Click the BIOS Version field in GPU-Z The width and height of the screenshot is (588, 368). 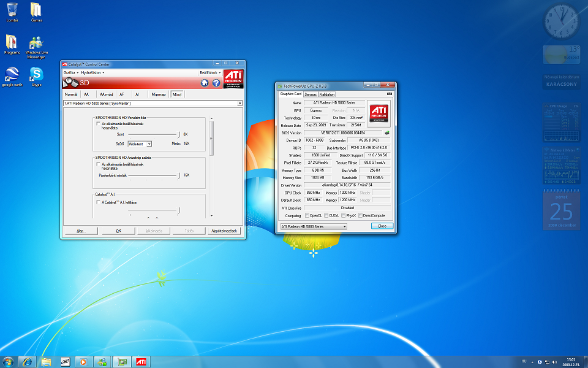(343, 132)
